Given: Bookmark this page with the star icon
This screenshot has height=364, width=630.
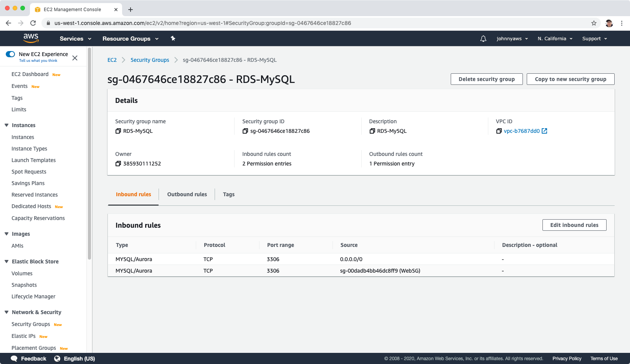Looking at the screenshot, I should tap(594, 23).
